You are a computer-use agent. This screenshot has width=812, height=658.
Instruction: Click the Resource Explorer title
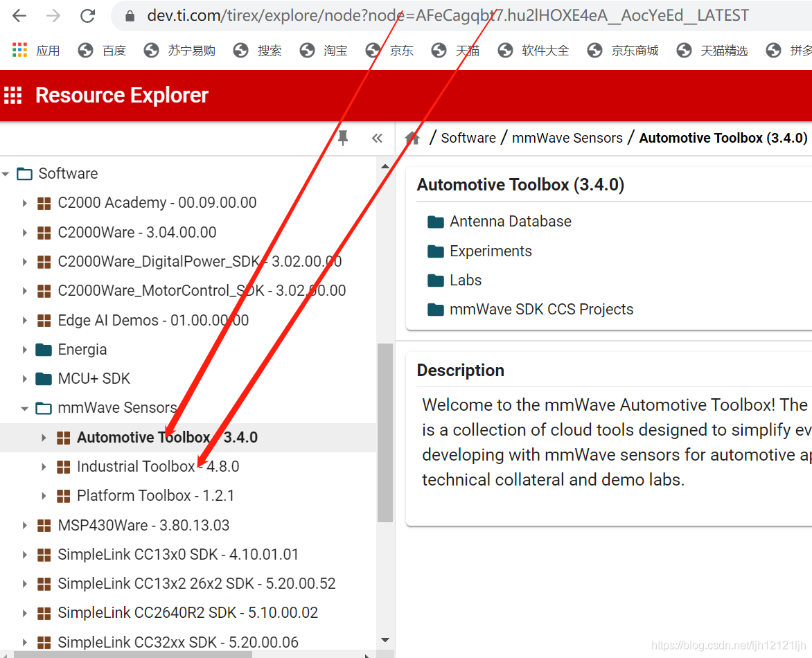(122, 96)
